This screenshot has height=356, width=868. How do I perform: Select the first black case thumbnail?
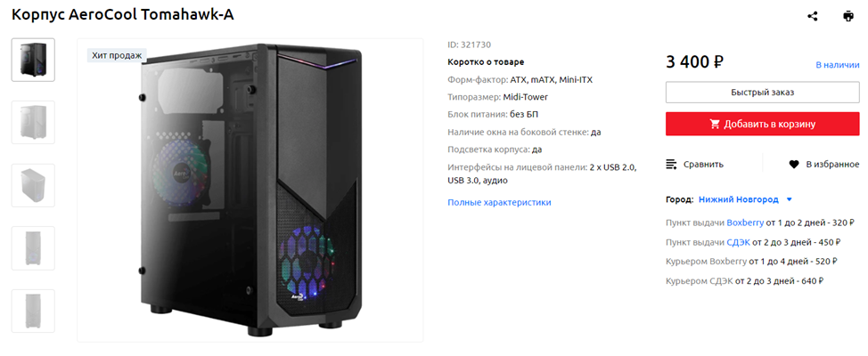(x=33, y=60)
